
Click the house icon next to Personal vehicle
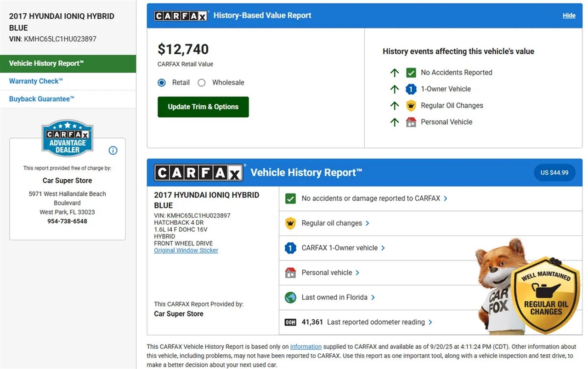[x=290, y=272]
